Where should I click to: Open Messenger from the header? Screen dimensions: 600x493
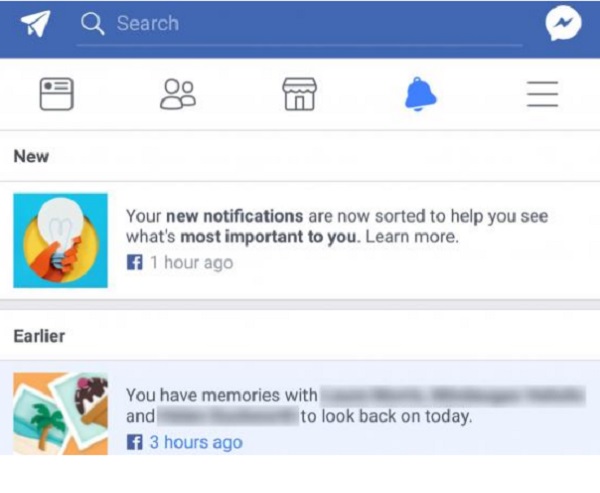coord(563,23)
